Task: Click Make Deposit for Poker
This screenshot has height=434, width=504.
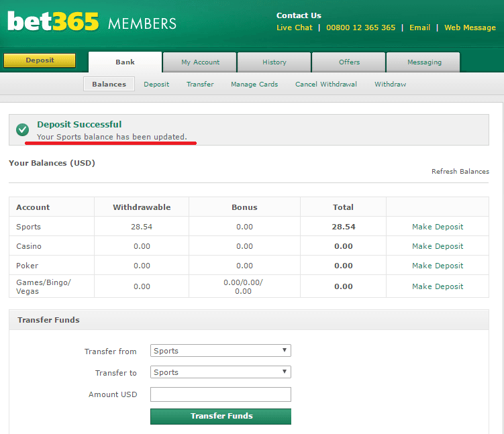Action: click(x=438, y=266)
